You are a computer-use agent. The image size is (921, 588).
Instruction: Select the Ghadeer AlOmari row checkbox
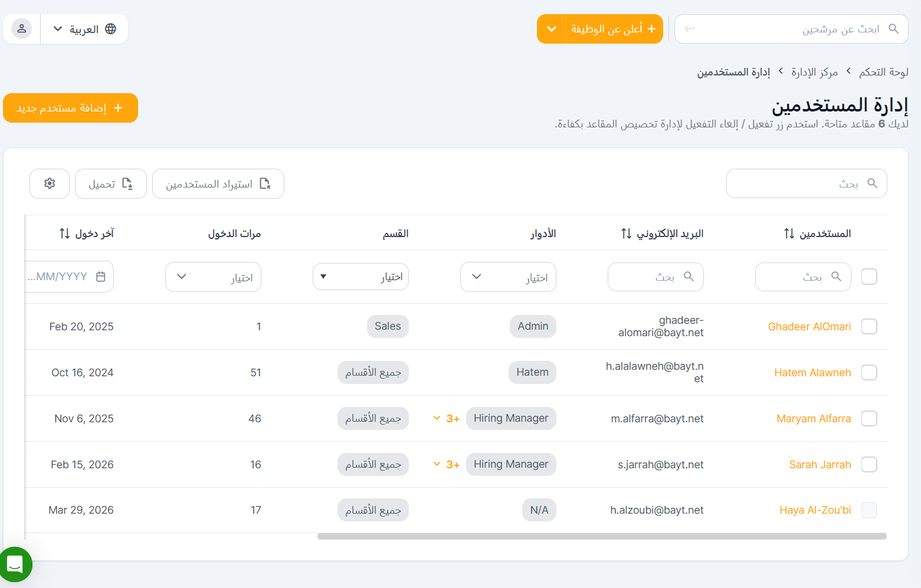pos(868,326)
